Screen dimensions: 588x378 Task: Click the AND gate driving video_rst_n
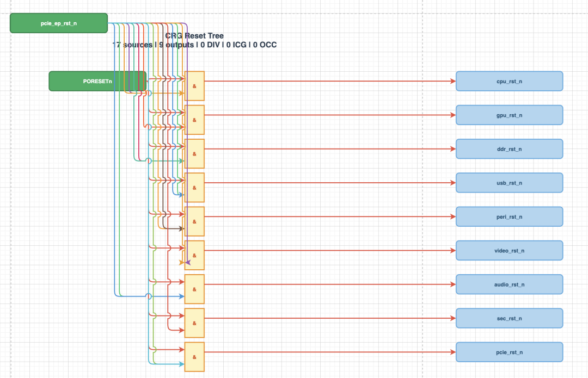[194, 256]
